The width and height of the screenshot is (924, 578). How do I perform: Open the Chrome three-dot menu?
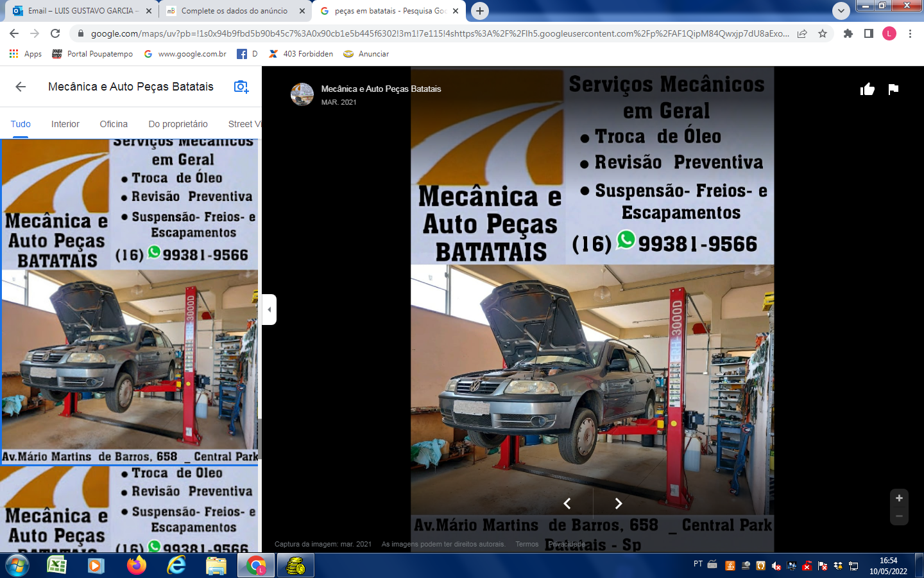(910, 33)
